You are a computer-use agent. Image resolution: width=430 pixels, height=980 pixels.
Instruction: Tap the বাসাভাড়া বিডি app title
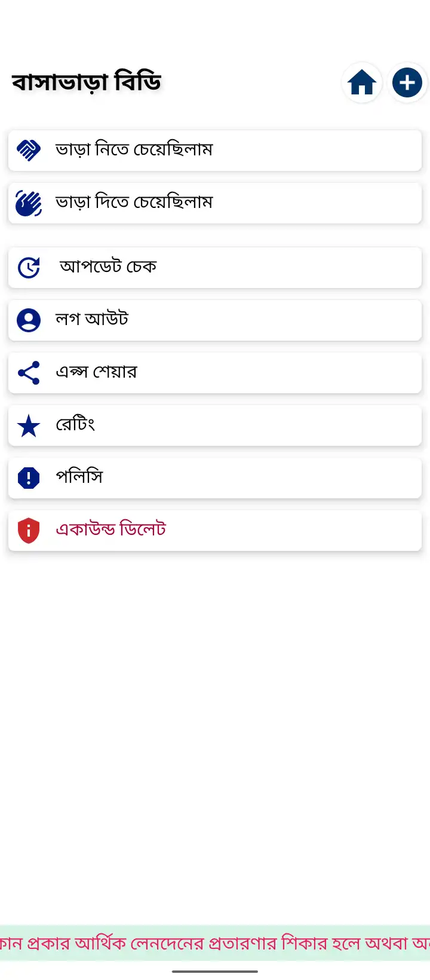click(x=87, y=82)
